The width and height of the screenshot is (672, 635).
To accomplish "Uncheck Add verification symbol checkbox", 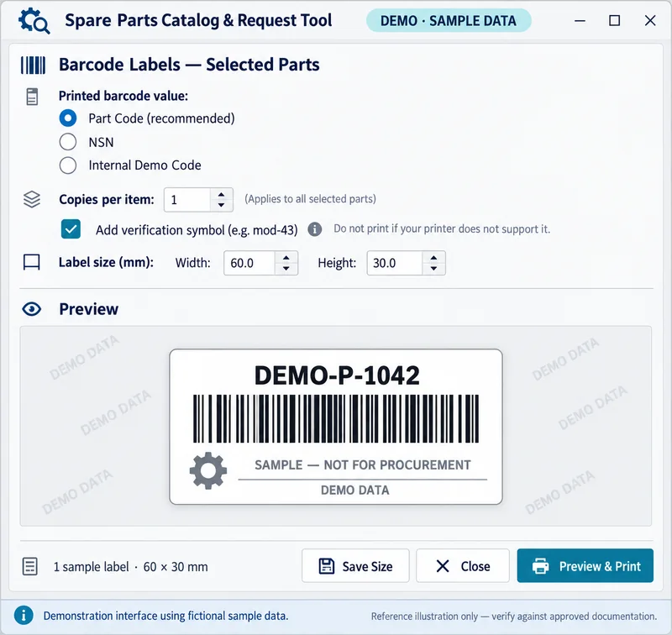I will [x=71, y=229].
